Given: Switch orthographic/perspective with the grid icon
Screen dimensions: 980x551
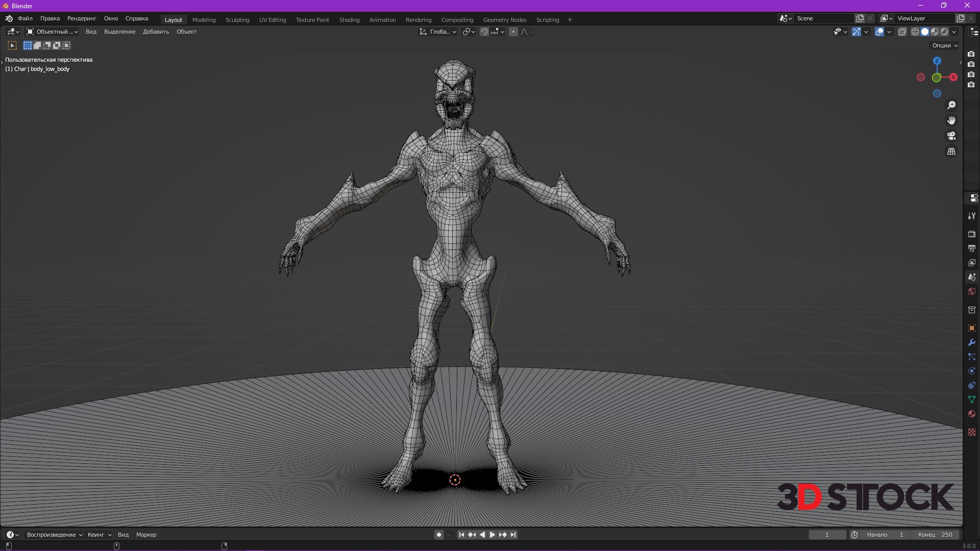Looking at the screenshot, I should click(951, 152).
